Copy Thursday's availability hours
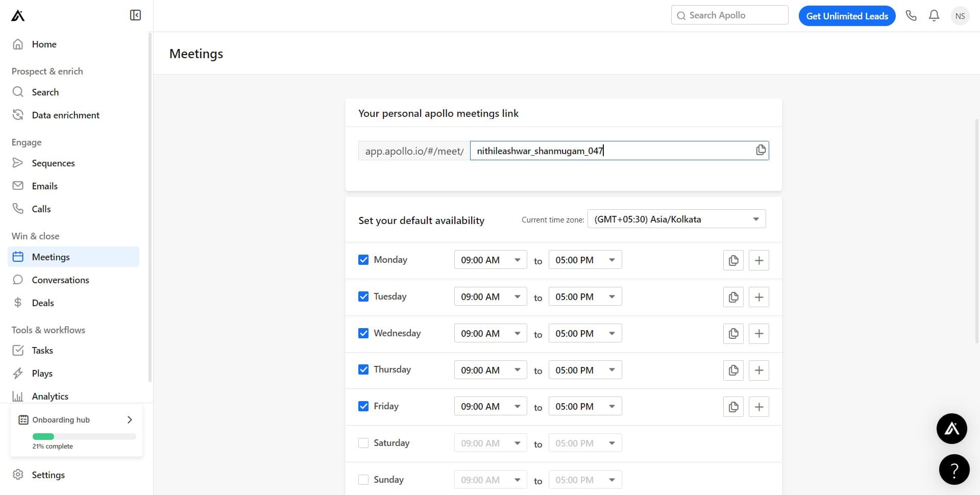 click(733, 370)
